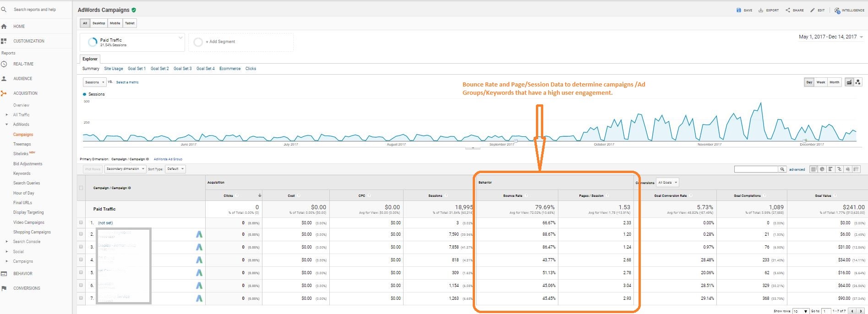Select the Mobile device tab

tap(115, 23)
